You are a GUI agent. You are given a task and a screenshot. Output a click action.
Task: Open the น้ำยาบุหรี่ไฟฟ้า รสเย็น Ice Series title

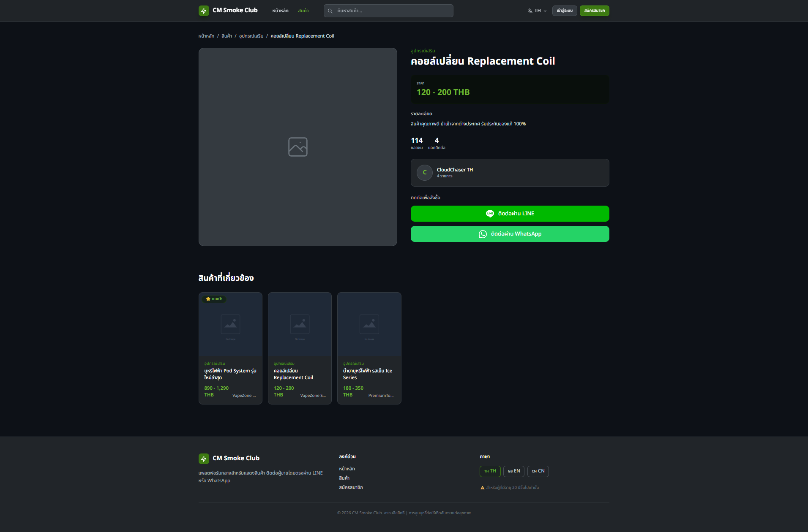pyautogui.click(x=367, y=374)
